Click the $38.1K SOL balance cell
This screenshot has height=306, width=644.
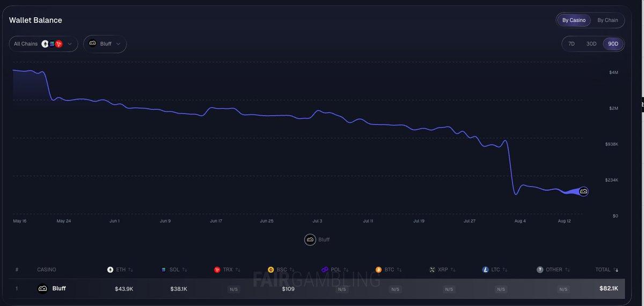pyautogui.click(x=179, y=289)
